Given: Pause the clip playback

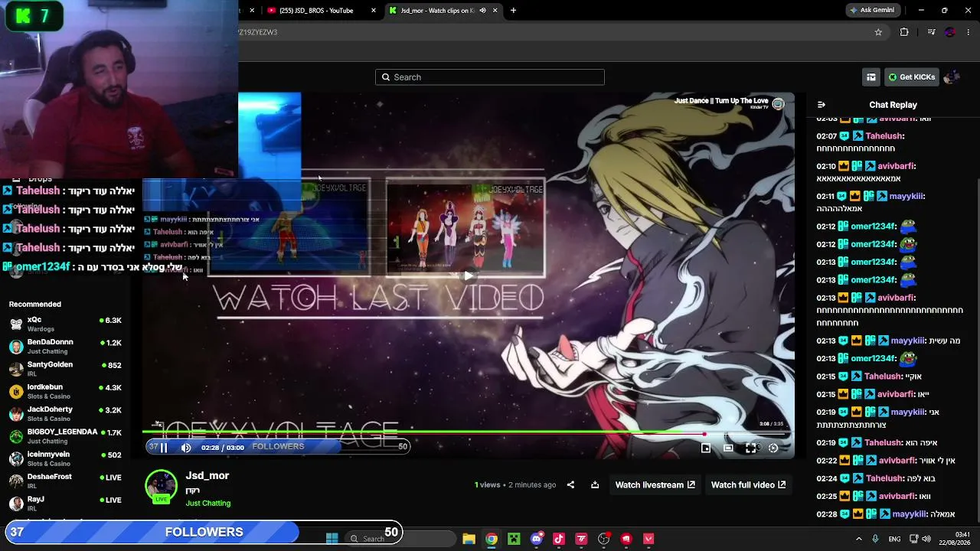Looking at the screenshot, I should pyautogui.click(x=163, y=448).
